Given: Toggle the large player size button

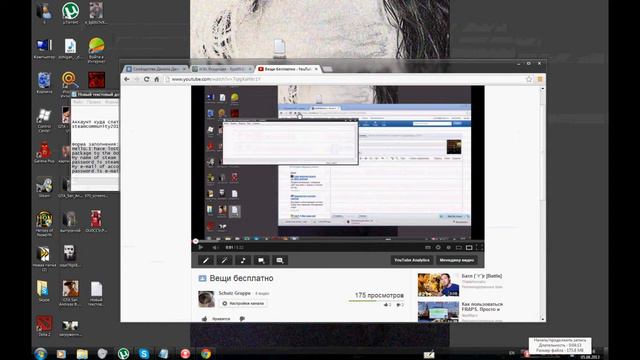Looking at the screenshot, I should (469, 247).
